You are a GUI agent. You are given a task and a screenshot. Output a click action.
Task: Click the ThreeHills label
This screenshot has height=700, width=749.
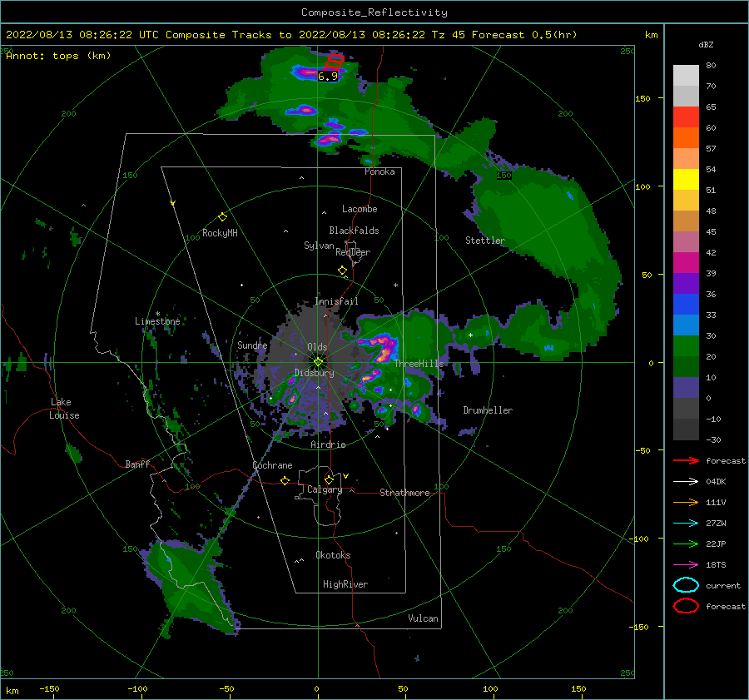click(x=419, y=364)
